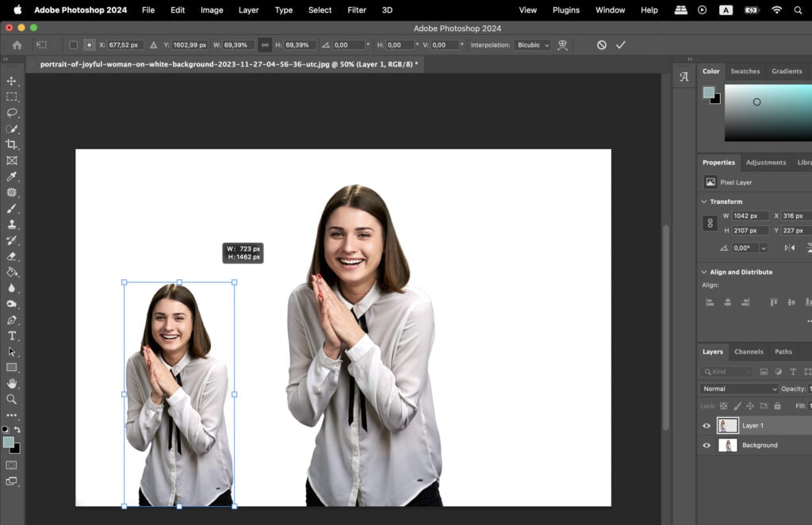Select the Lasso tool
Viewport: 812px width, 525px height.
pyautogui.click(x=11, y=113)
